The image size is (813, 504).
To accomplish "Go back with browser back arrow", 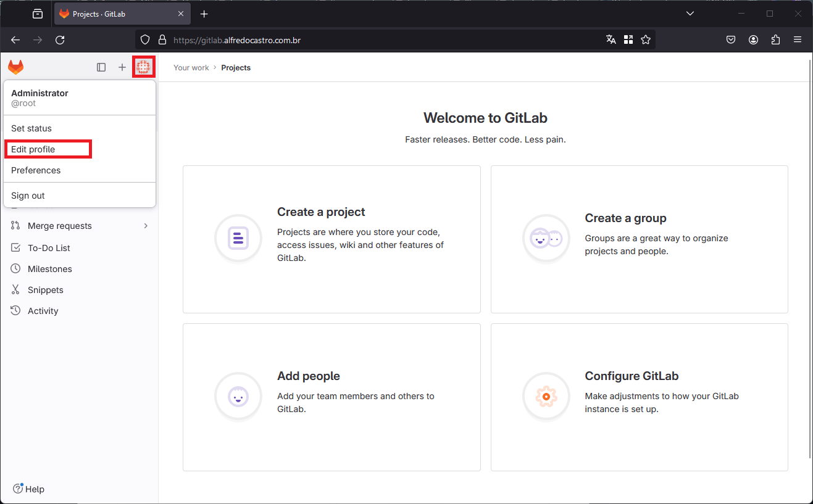I will click(15, 39).
